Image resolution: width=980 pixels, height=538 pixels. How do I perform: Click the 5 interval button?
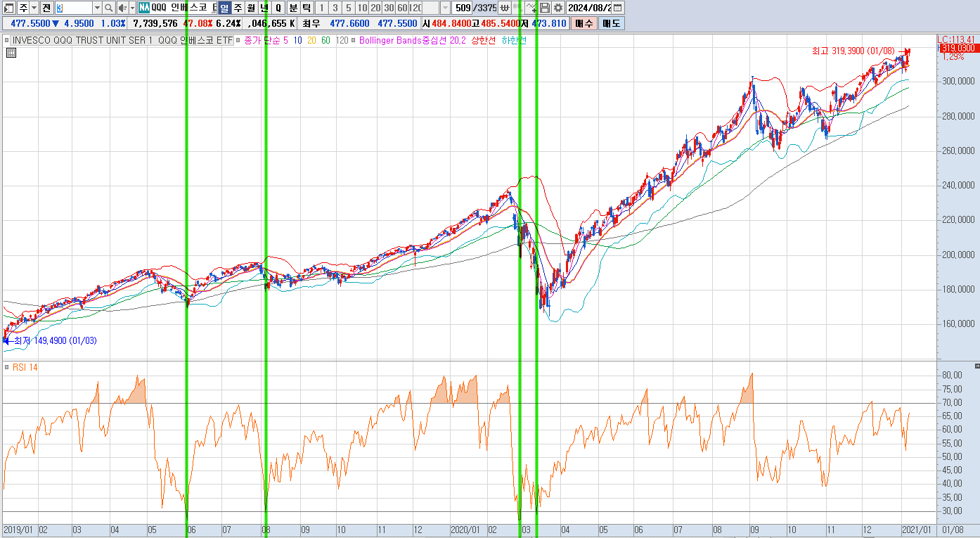349,8
